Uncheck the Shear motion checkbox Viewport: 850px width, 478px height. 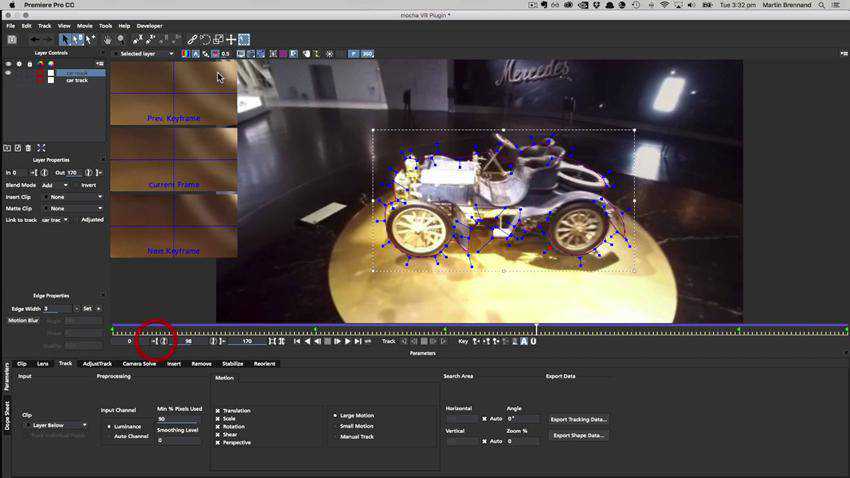218,434
